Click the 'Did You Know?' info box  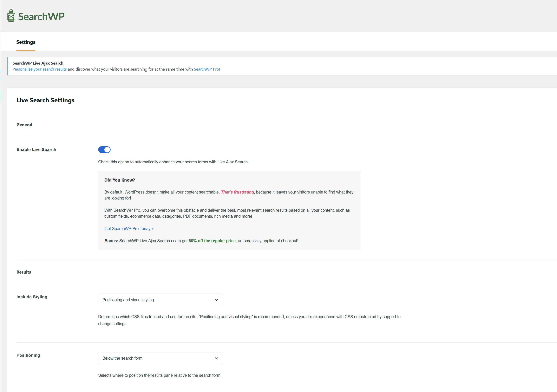[229, 210]
